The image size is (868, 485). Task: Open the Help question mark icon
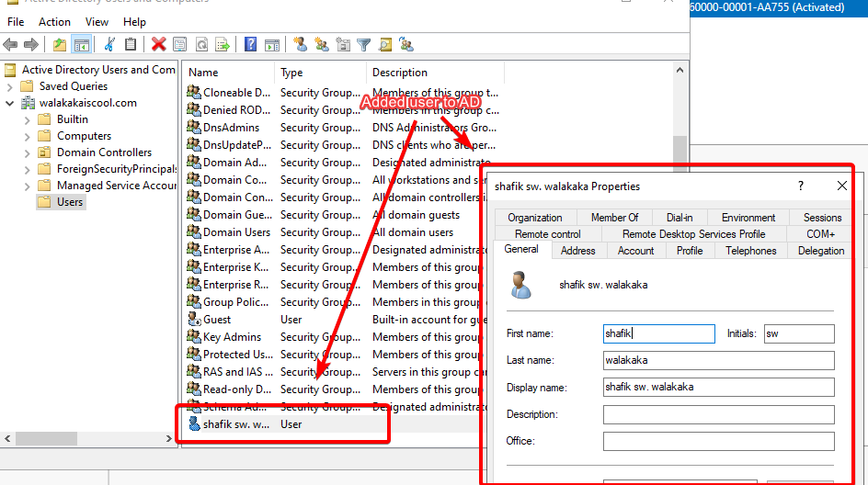(x=251, y=44)
